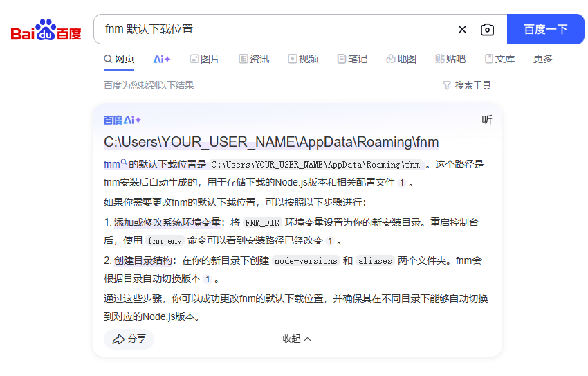Screen dimensions: 588x376
Task: Open citation 1 after 根据目录自动切换版本
Action: [208, 279]
